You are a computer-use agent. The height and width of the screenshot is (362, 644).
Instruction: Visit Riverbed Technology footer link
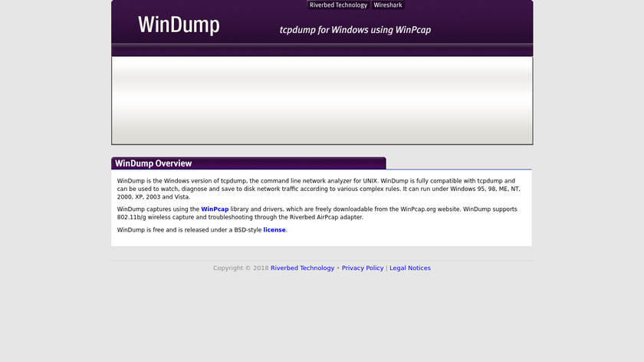point(302,268)
